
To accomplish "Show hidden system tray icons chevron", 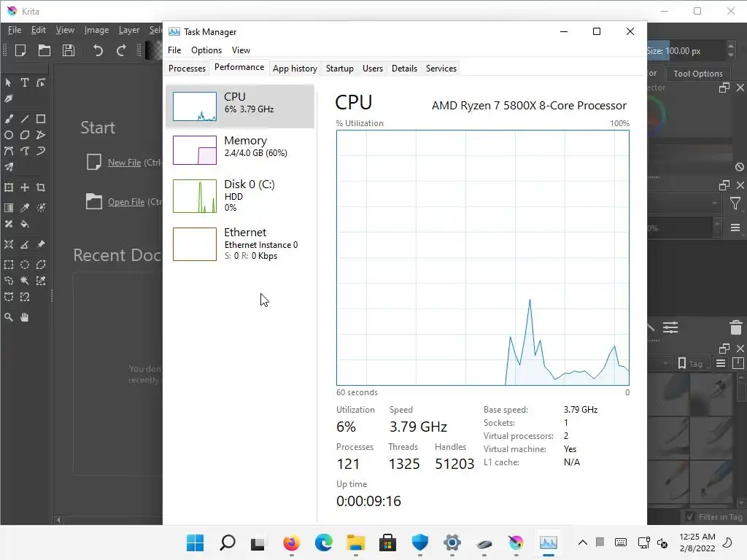I will click(x=583, y=542).
